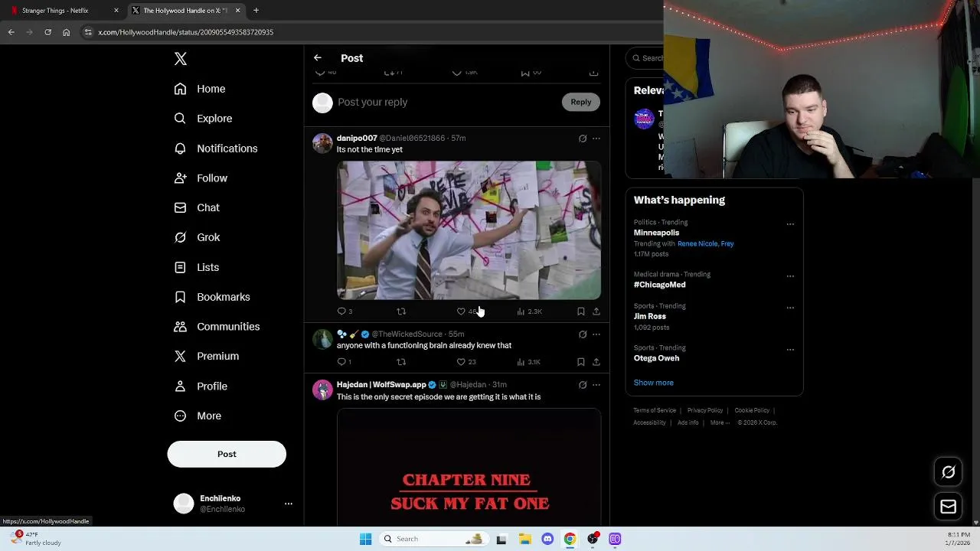Open Hajedan | WolfSwap.app profile name
This screenshot has height=551, width=980.
tap(381, 385)
